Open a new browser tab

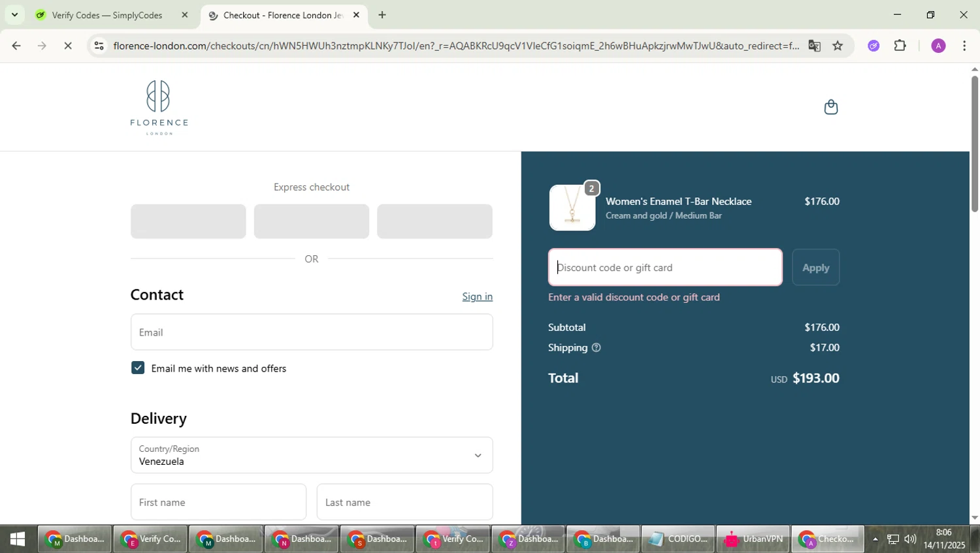[382, 15]
